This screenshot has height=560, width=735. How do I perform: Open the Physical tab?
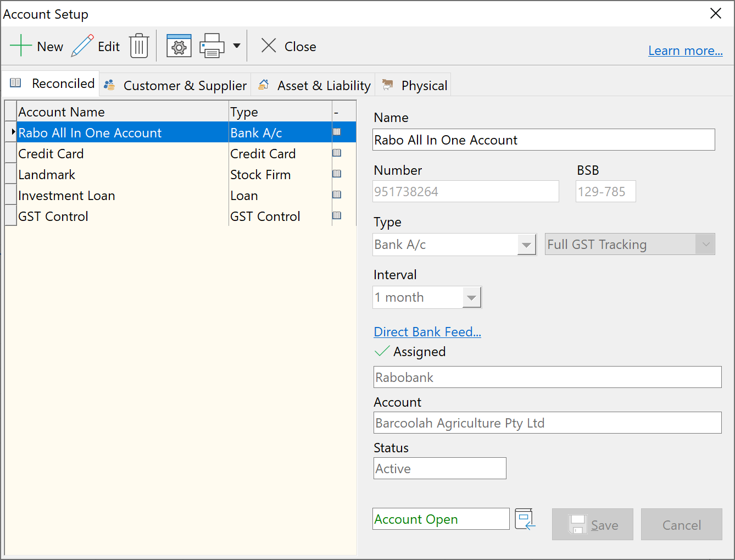(414, 85)
